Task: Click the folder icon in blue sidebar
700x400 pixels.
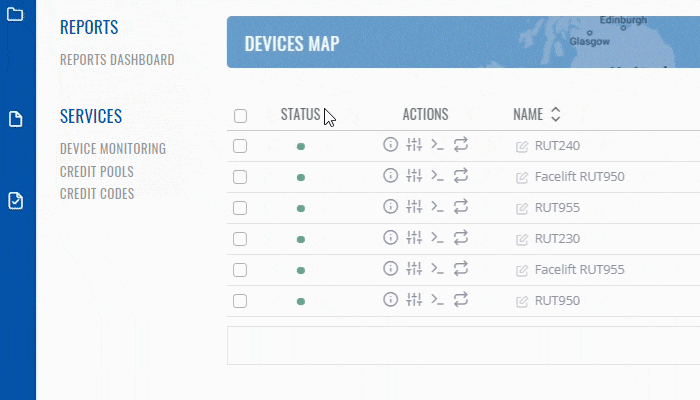Action: coord(16,16)
